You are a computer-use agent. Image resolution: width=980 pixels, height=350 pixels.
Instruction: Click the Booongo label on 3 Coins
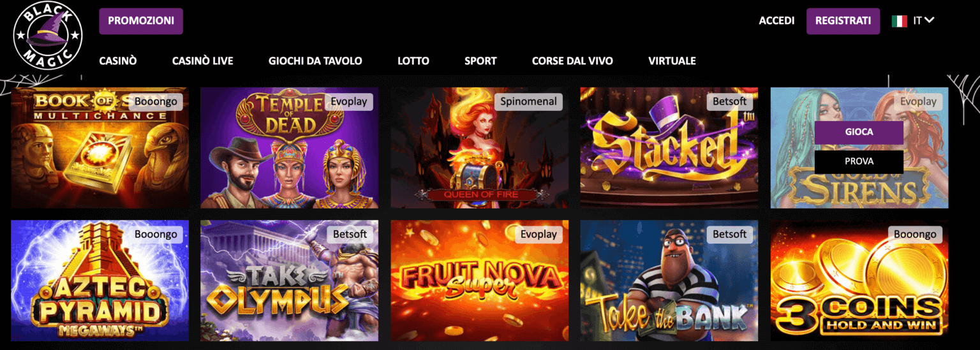tap(915, 235)
